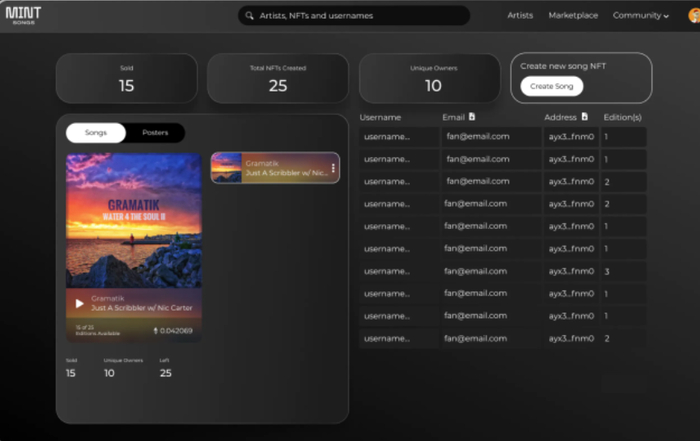
Task: Select the row with 3 editions
Action: pos(503,271)
